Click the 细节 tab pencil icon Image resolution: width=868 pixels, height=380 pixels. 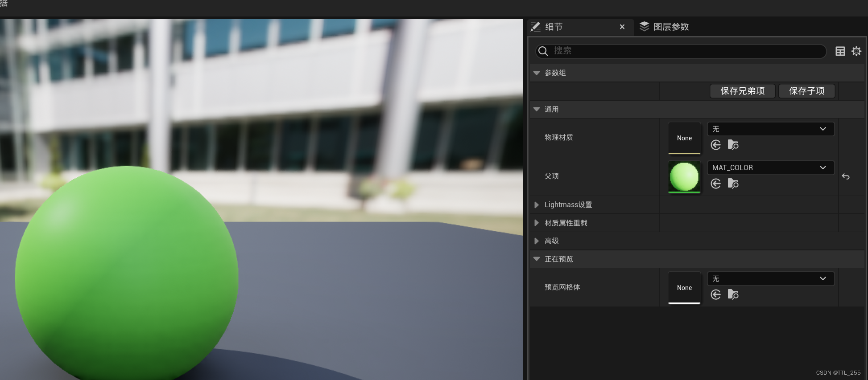pyautogui.click(x=536, y=27)
